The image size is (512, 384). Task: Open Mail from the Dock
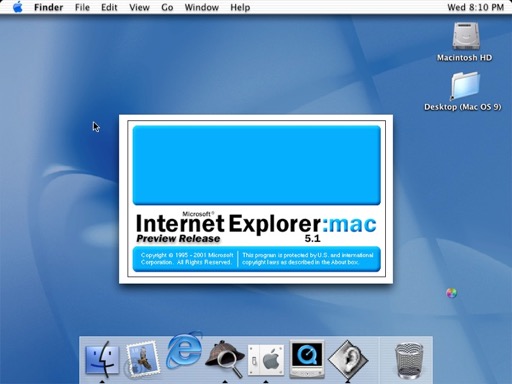click(143, 359)
